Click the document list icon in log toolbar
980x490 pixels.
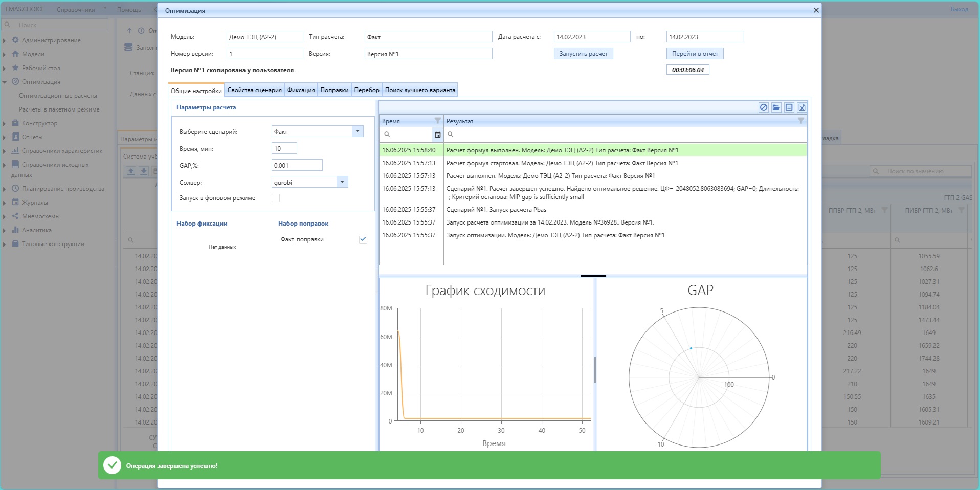[789, 107]
